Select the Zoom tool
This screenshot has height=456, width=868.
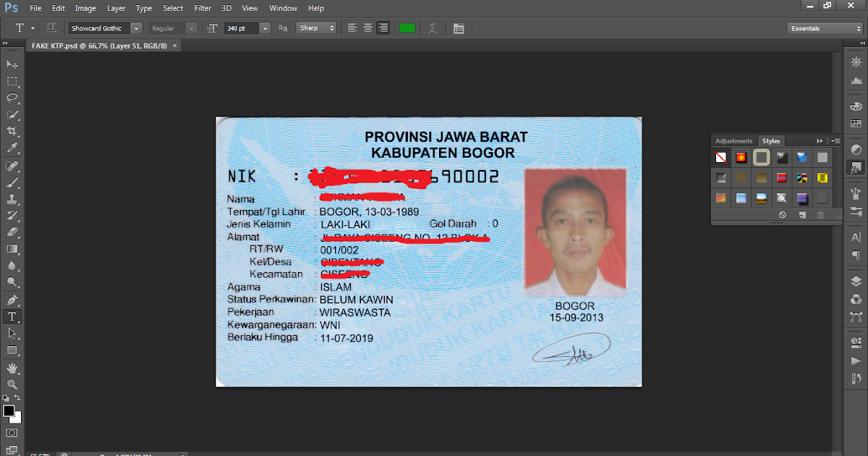click(12, 384)
